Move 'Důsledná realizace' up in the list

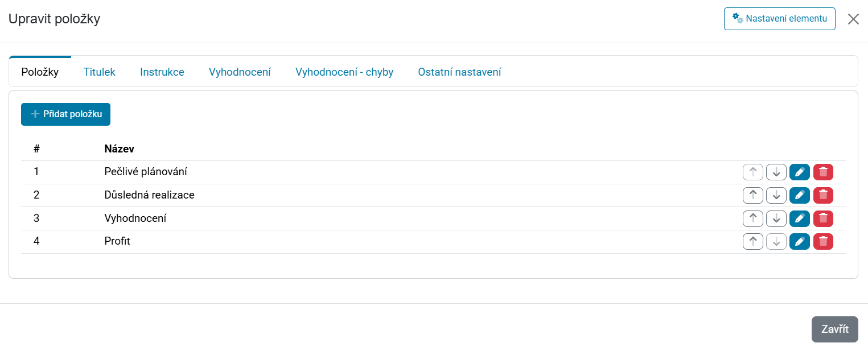click(752, 195)
